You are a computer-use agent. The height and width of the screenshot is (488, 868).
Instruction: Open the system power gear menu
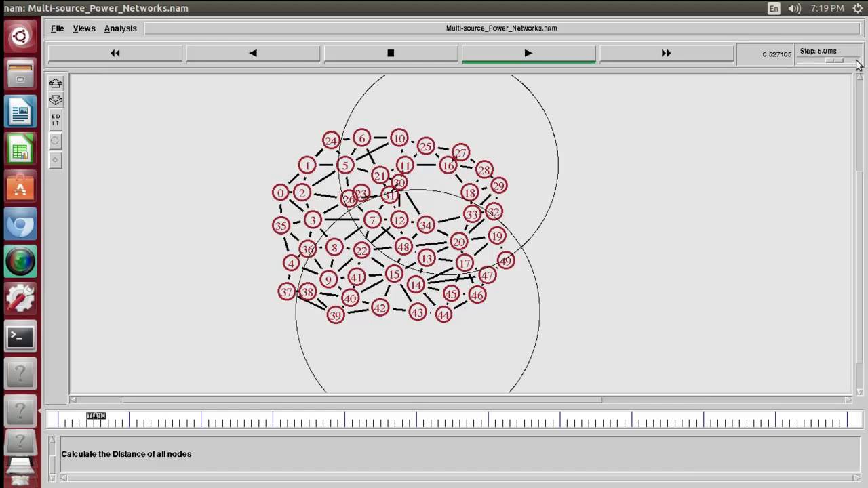pyautogui.click(x=857, y=8)
